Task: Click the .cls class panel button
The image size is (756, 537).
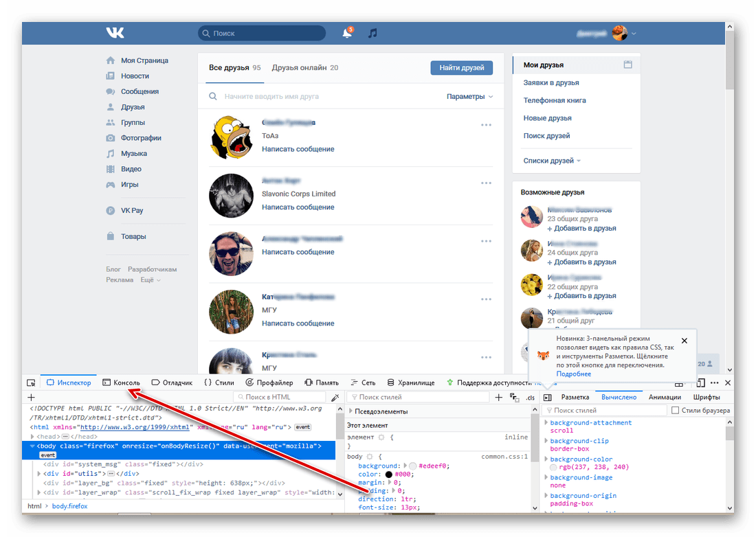Action: tap(531, 398)
